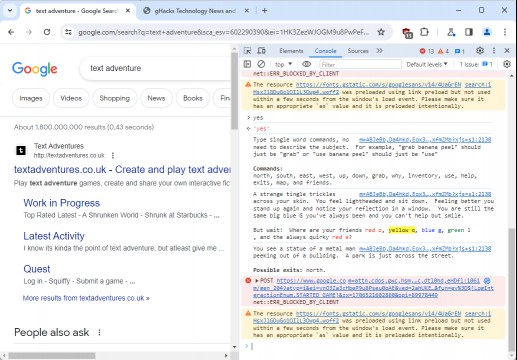Click the 13 errors counter

pyautogui.click(x=427, y=51)
